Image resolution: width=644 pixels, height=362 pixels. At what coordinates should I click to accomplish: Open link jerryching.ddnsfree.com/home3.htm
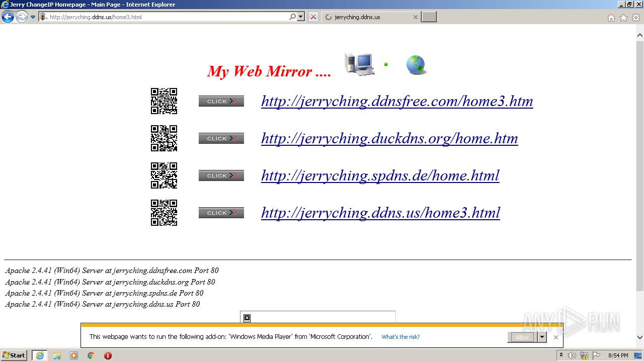pyautogui.click(x=397, y=102)
